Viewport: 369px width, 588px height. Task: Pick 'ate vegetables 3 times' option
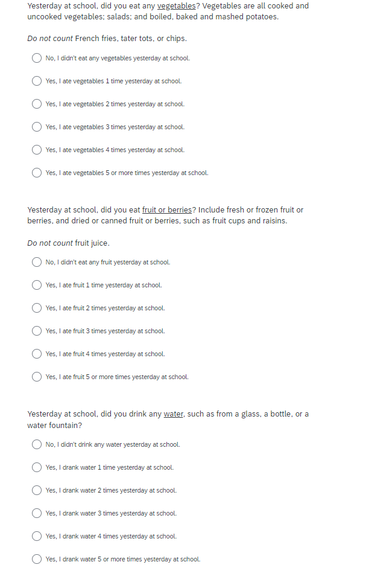[37, 127]
